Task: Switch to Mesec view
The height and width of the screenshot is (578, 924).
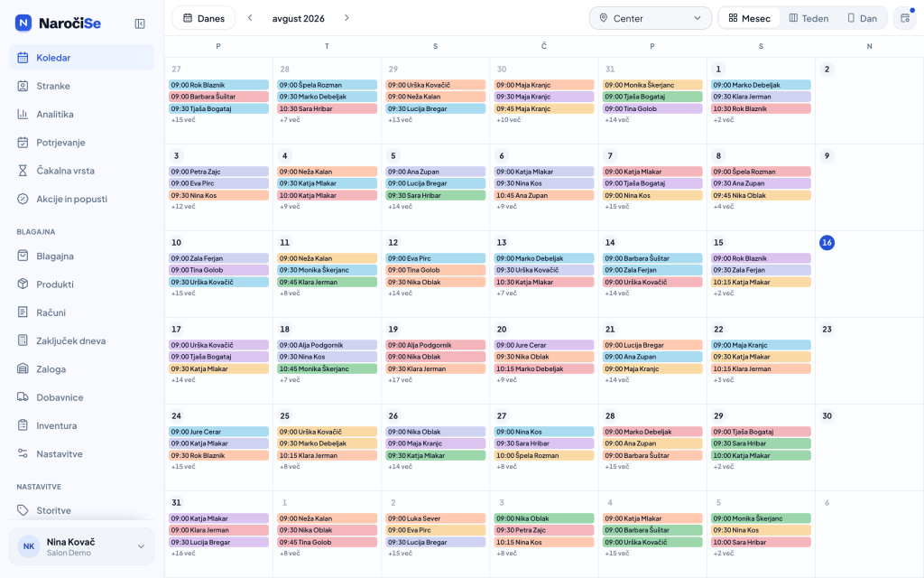Action: (750, 18)
